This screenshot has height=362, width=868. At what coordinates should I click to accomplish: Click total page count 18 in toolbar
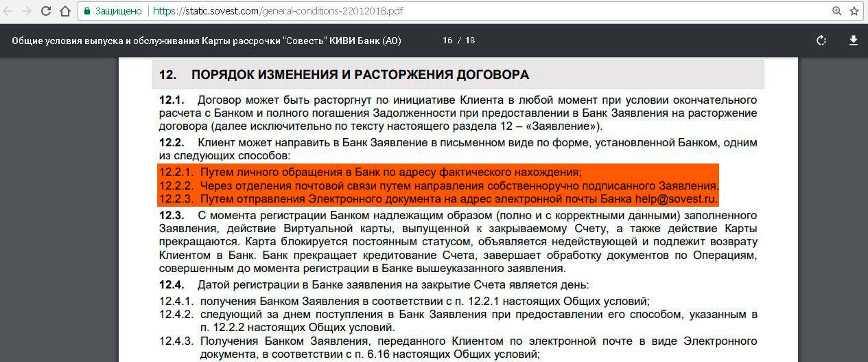(x=470, y=41)
